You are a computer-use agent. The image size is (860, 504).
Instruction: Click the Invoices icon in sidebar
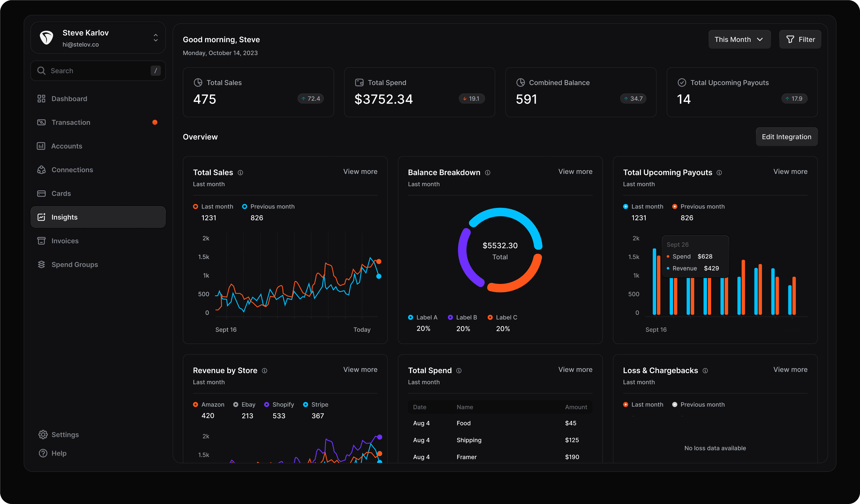[41, 241]
